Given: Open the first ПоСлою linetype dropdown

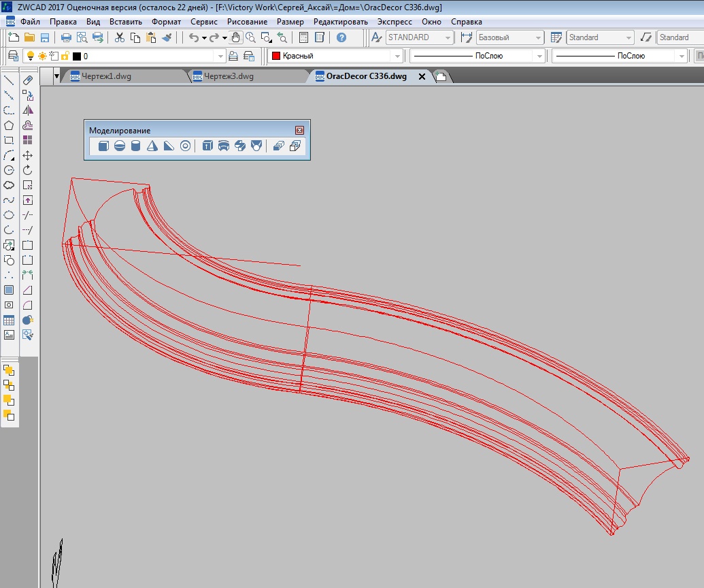Looking at the screenshot, I should click(539, 56).
